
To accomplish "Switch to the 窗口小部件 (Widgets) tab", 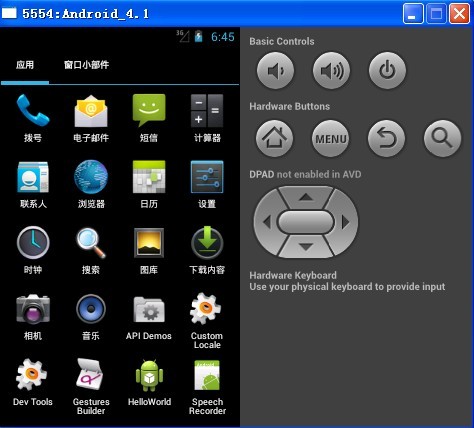I will [x=86, y=65].
